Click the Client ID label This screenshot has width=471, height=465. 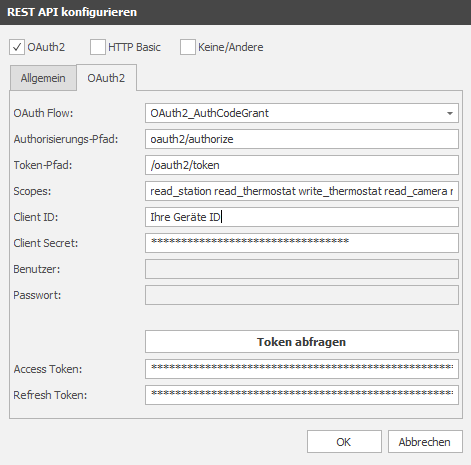[x=36, y=217]
